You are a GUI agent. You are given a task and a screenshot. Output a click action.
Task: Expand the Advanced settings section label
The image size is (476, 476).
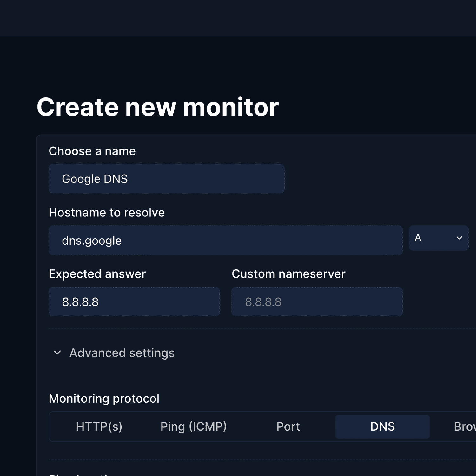(122, 353)
